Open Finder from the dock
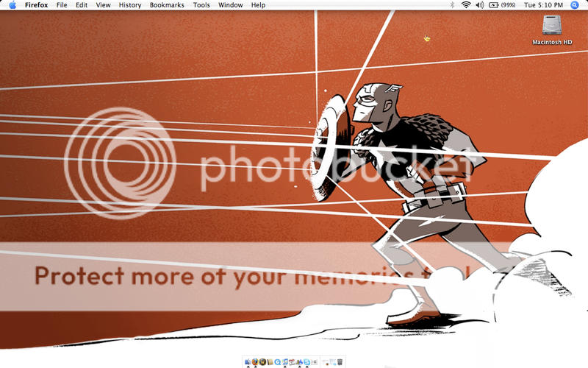The width and height of the screenshot is (588, 368). 248,361
